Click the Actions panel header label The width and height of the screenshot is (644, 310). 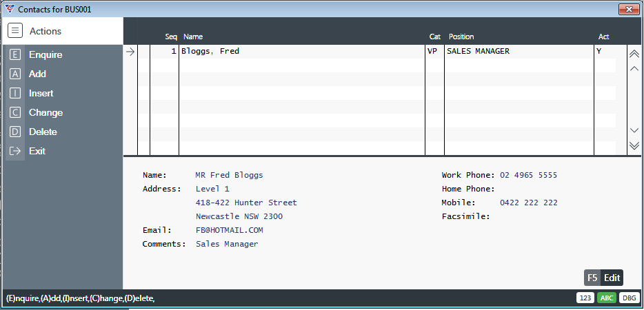[46, 31]
